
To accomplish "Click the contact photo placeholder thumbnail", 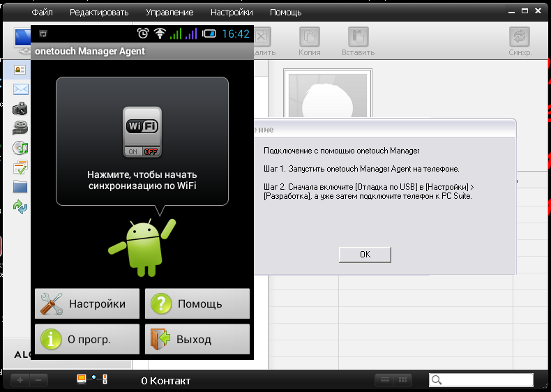I will (x=328, y=93).
